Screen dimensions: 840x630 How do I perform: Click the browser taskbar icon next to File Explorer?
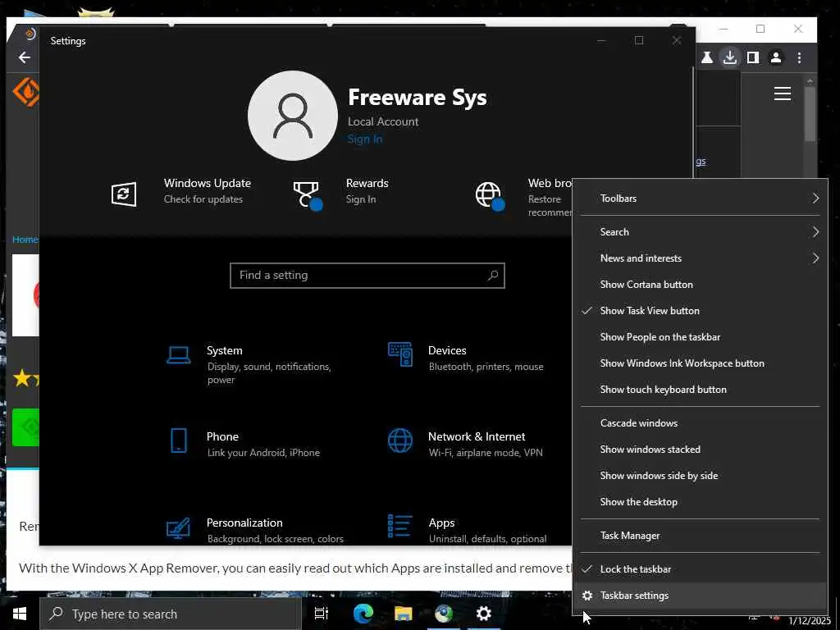(443, 614)
